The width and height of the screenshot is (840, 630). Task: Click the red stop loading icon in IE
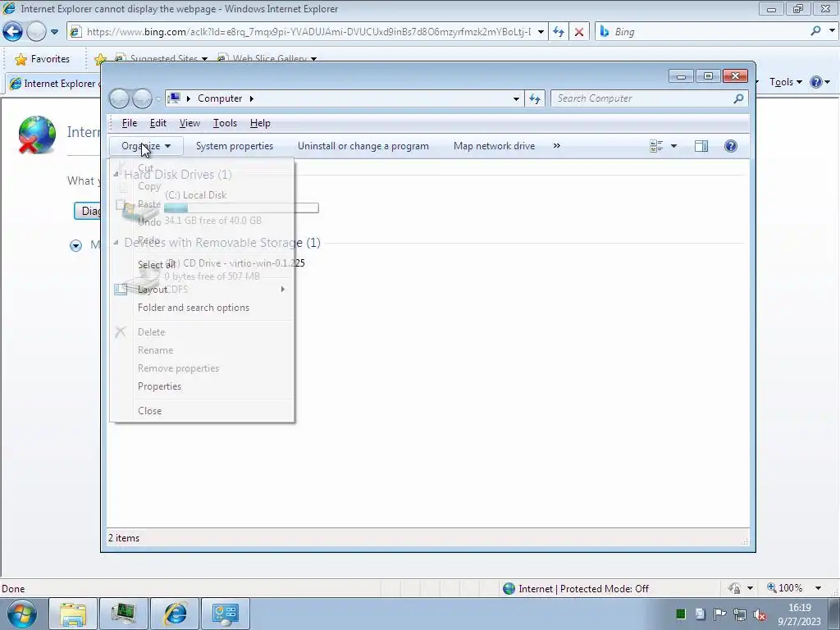579,32
